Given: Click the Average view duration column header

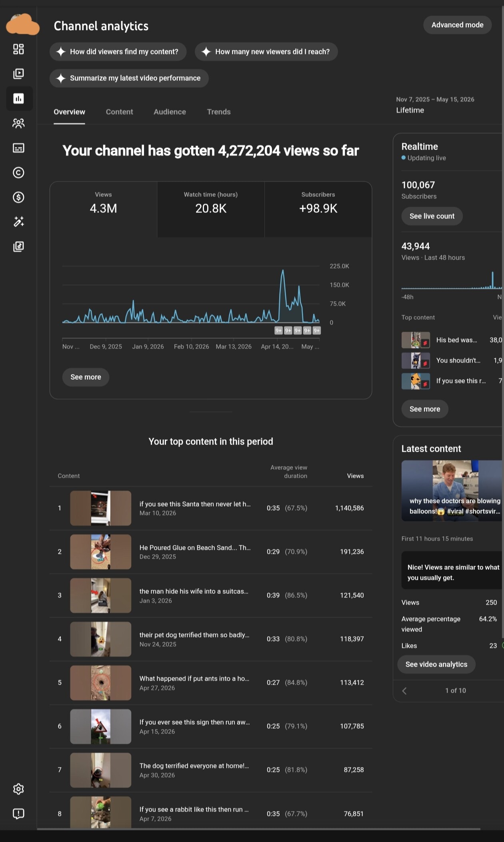Looking at the screenshot, I should tap(289, 471).
